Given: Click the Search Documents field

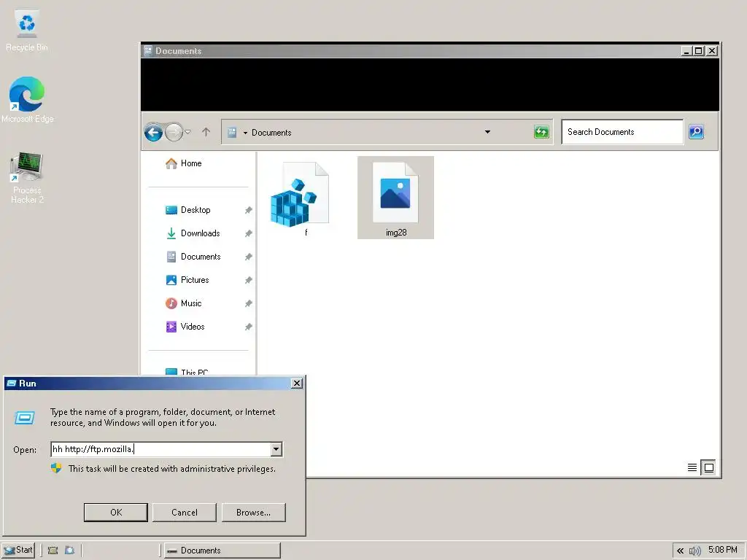Looking at the screenshot, I should pyautogui.click(x=622, y=132).
